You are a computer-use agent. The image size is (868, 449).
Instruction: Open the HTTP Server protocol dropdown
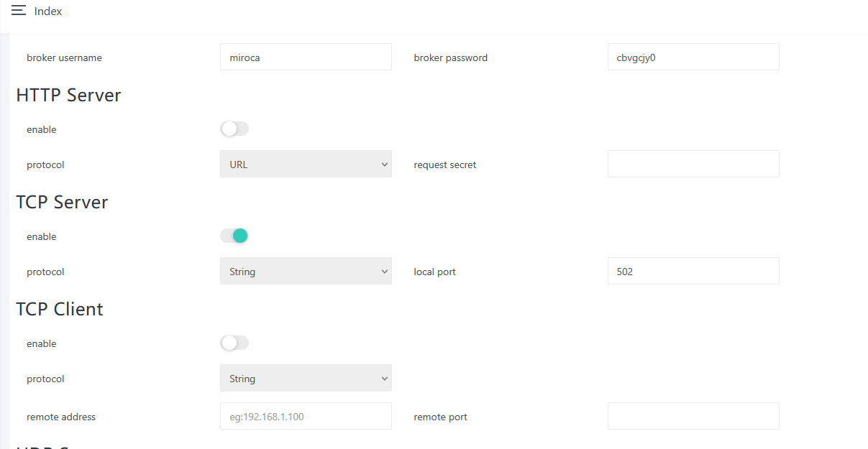tap(306, 164)
